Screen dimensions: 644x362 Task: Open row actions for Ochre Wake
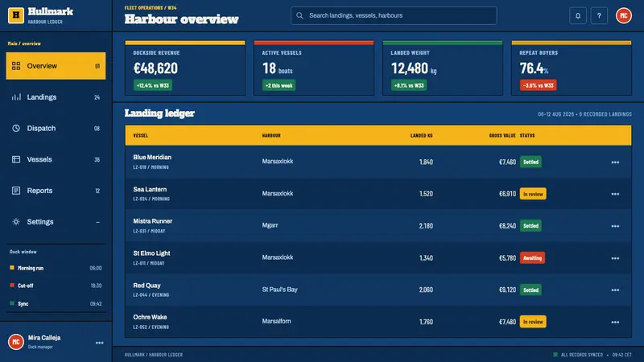click(x=615, y=323)
